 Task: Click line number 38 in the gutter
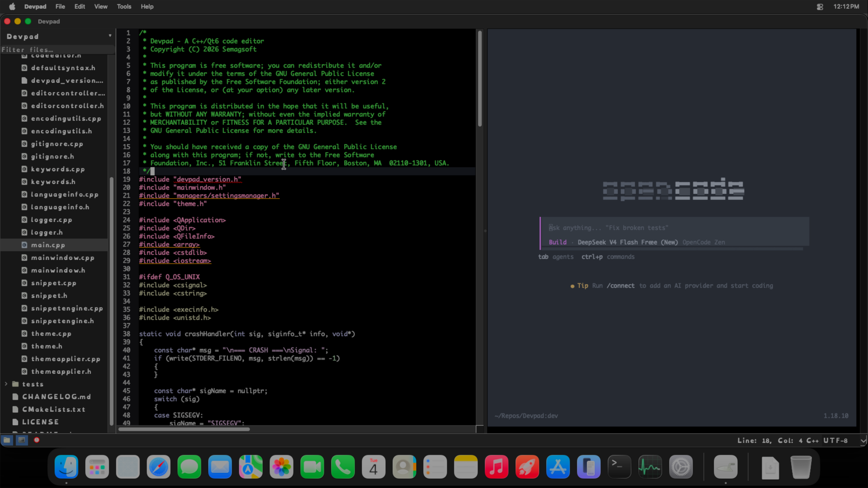[126, 334]
